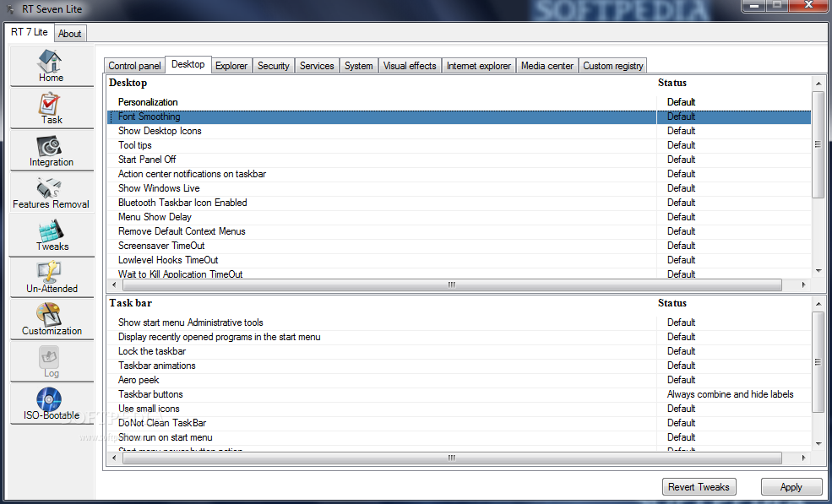Image resolution: width=832 pixels, height=504 pixels.
Task: Select the Personalization row
Action: tap(460, 102)
